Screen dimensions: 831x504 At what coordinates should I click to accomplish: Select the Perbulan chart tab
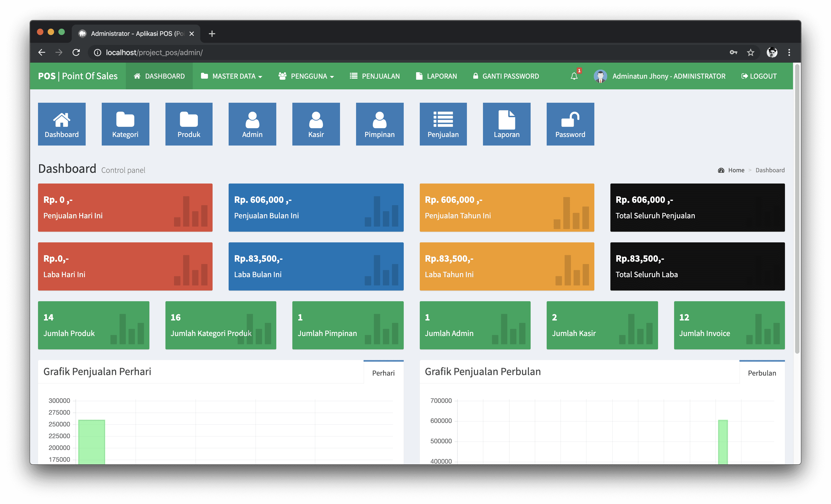762,373
